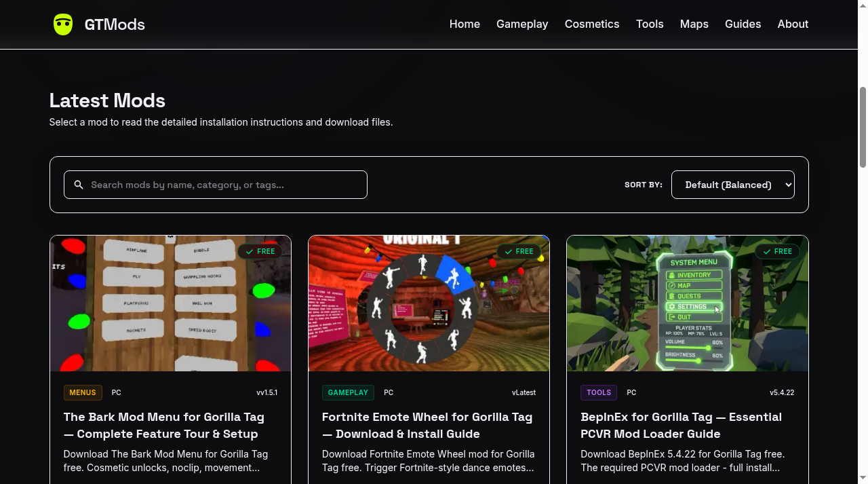Click the GTMods gorilla face logo icon
868x484 pixels.
(63, 24)
